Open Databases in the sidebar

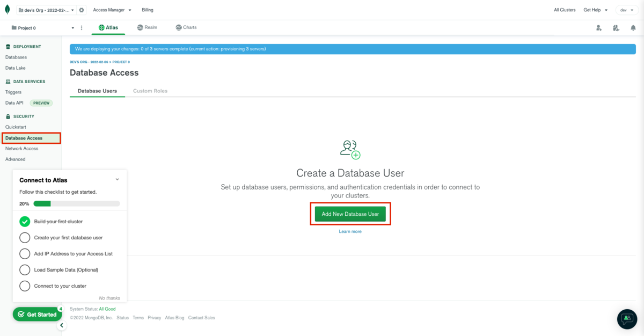click(x=16, y=57)
